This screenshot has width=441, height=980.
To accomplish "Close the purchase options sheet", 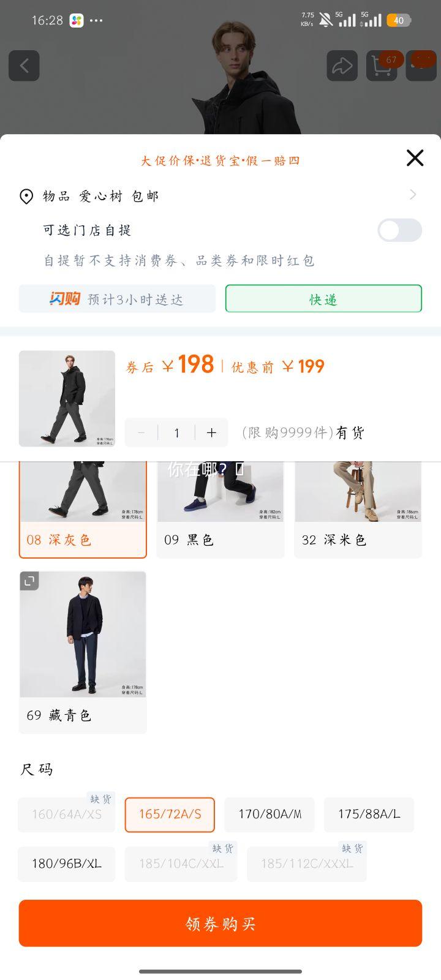I will 415,158.
